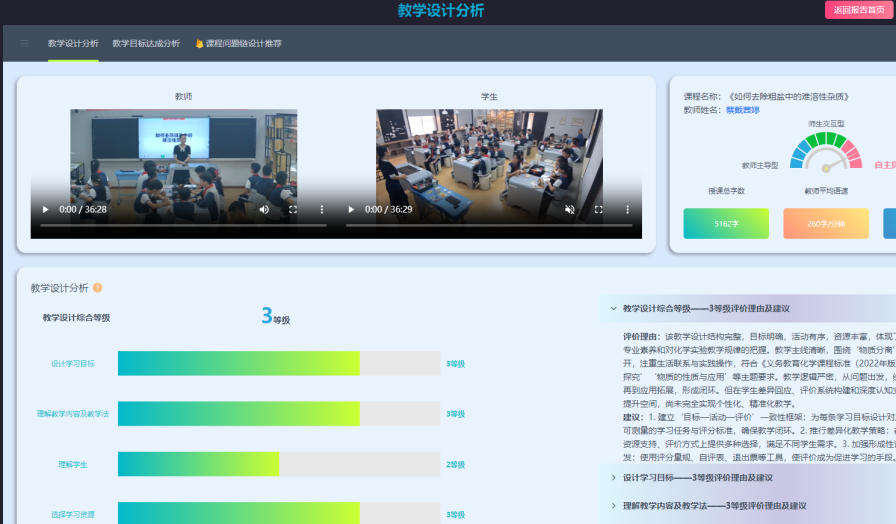The image size is (896, 524).
Task: Open the hamburger menu icon
Action: point(24,44)
